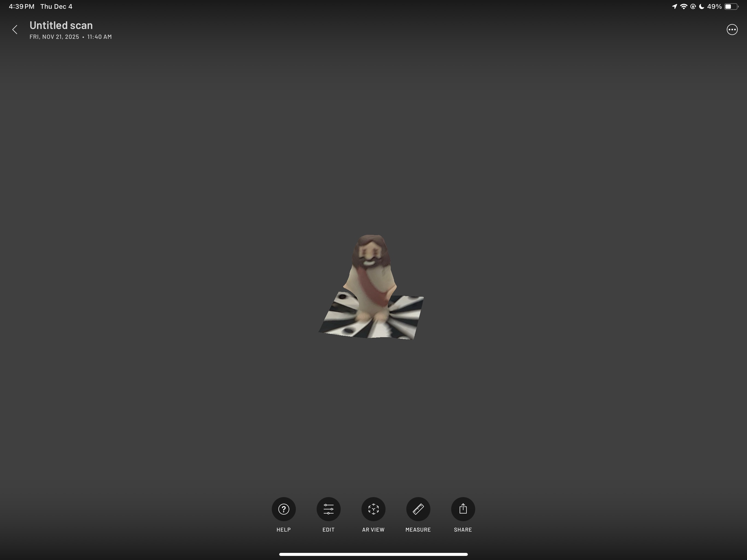This screenshot has width=747, height=560.
Task: Tap the location arrow icon in the status bar
Action: click(x=674, y=6)
